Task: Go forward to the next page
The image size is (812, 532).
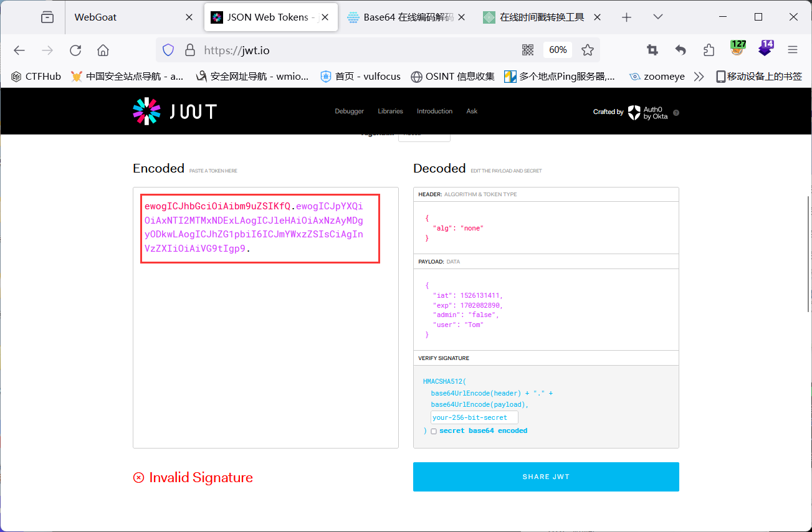Action: coord(47,50)
